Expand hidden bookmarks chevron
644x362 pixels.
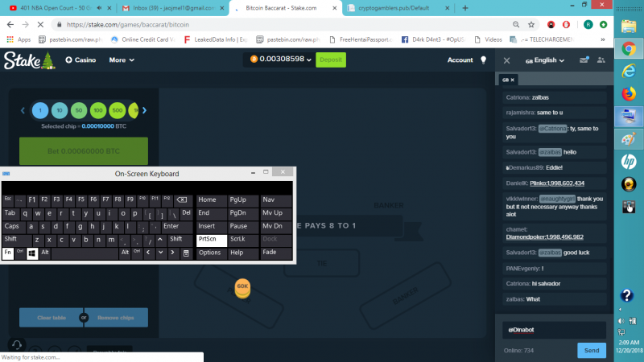602,39
